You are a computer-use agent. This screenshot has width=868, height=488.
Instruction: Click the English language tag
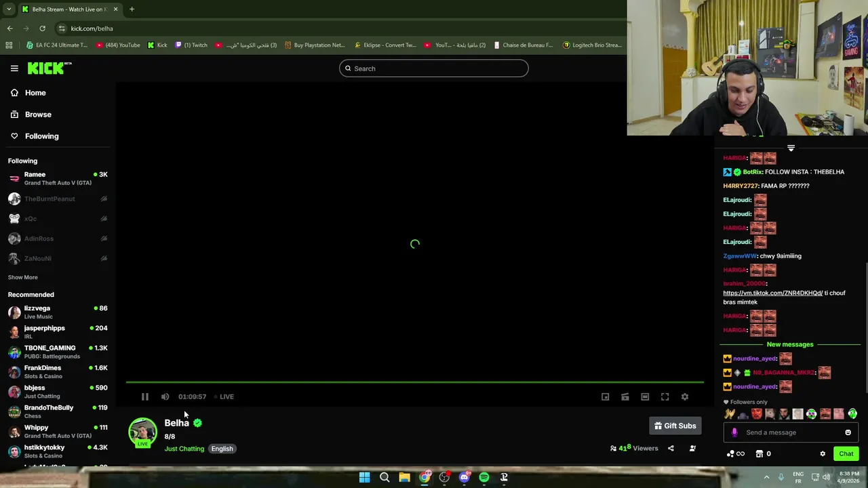click(222, 449)
